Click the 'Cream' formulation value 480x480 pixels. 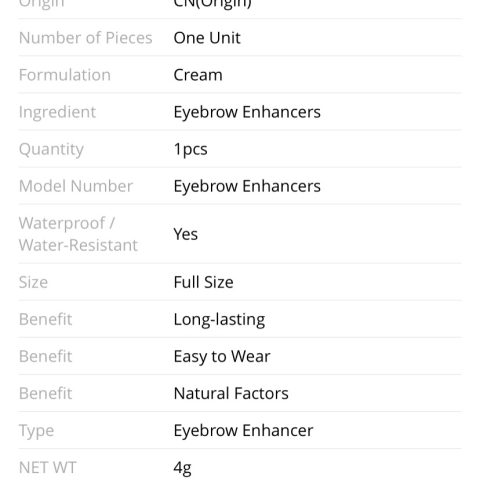click(x=198, y=75)
